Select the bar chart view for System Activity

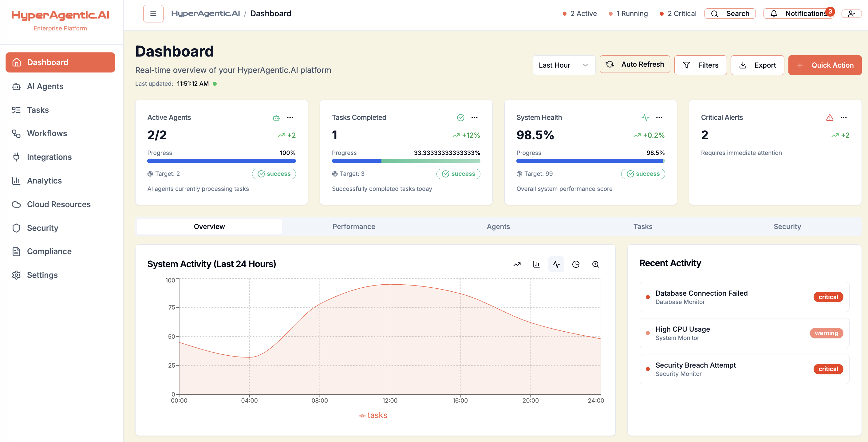[536, 264]
